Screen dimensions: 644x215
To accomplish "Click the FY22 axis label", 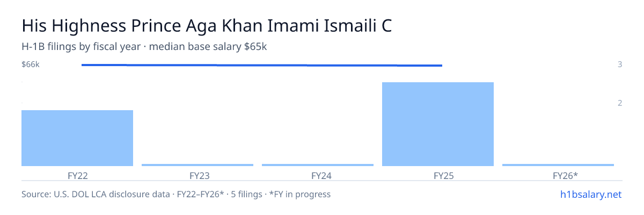I will tap(77, 176).
